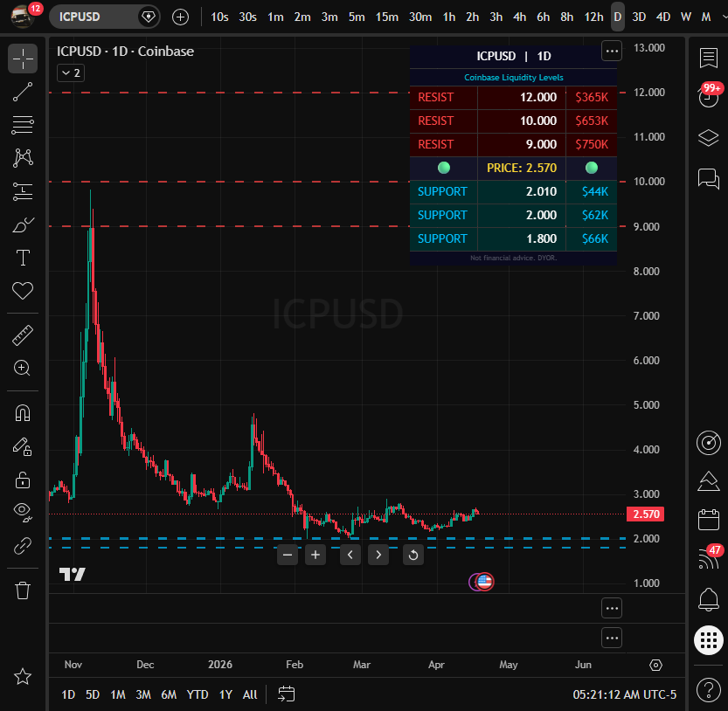Select the Brush drawing tool
728x711 pixels.
pyautogui.click(x=23, y=224)
